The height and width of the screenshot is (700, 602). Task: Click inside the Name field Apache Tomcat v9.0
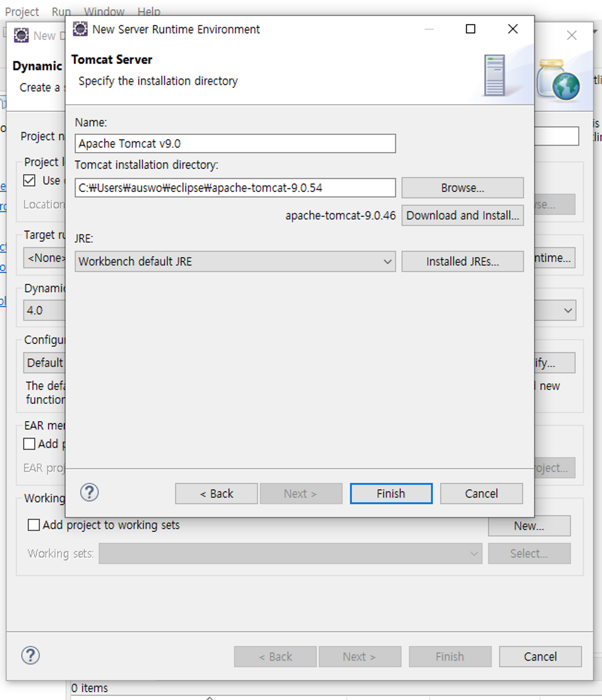[x=235, y=143]
